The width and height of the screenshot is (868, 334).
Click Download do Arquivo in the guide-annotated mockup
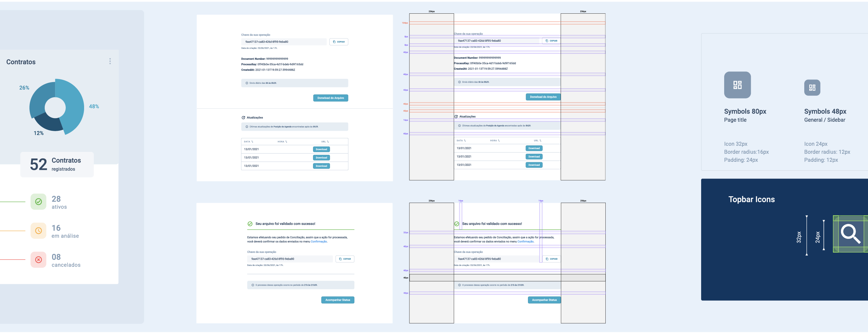tap(543, 97)
